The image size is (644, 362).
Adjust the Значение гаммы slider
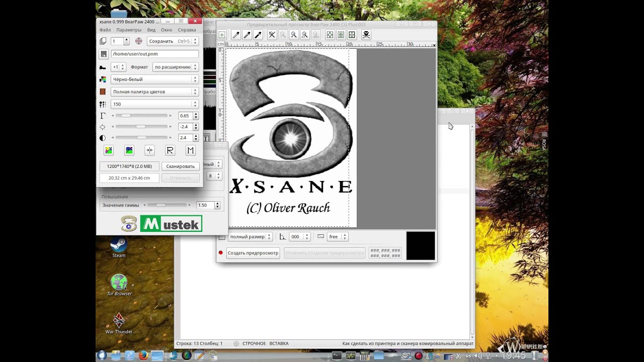point(168,205)
